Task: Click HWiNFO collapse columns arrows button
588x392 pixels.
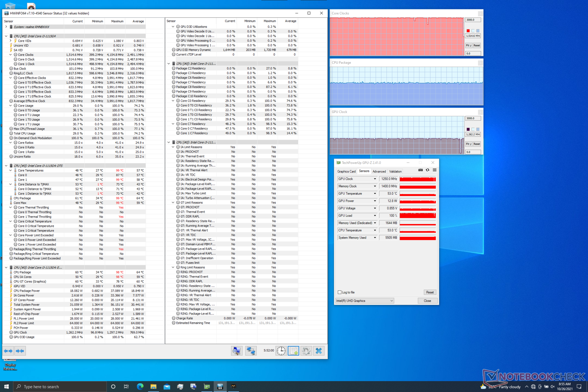Action: click(x=20, y=351)
